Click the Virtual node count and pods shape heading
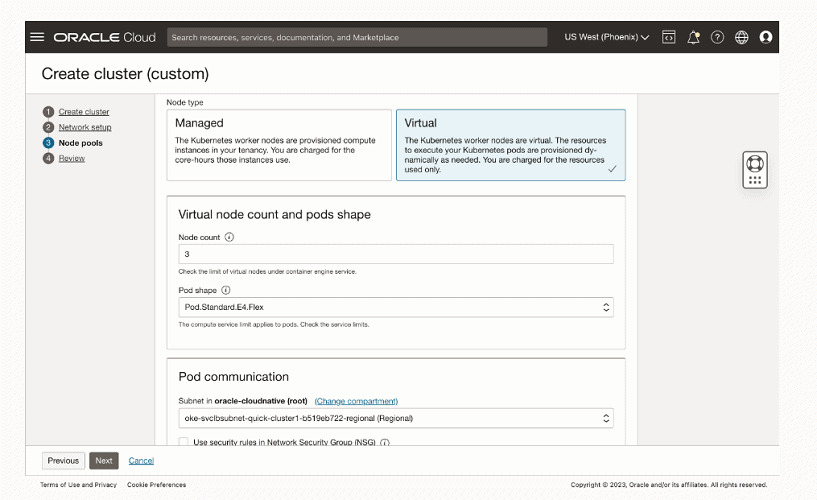Viewport: 817px width, 500px height. click(275, 215)
